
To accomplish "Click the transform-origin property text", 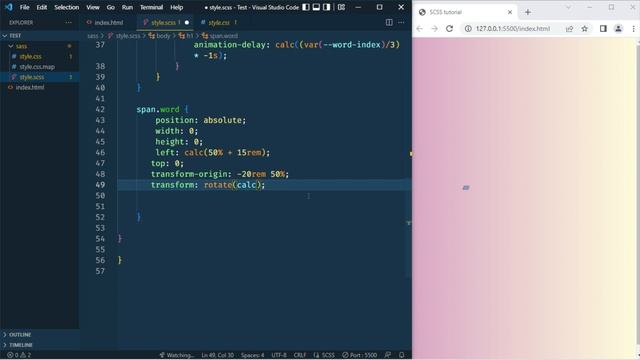I will [189, 174].
